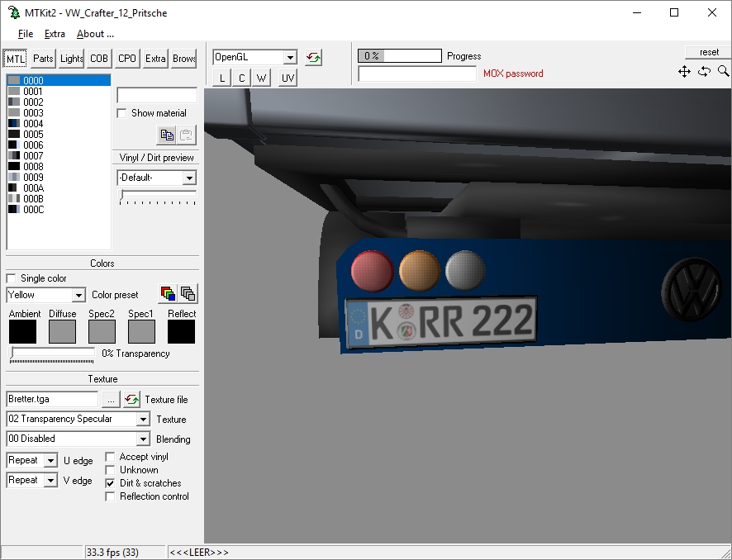Select material 0005 in the list
This screenshot has height=560, width=732.
pos(59,135)
